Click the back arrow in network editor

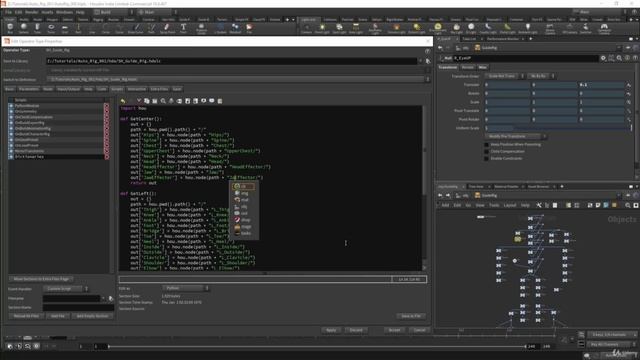tap(440, 196)
